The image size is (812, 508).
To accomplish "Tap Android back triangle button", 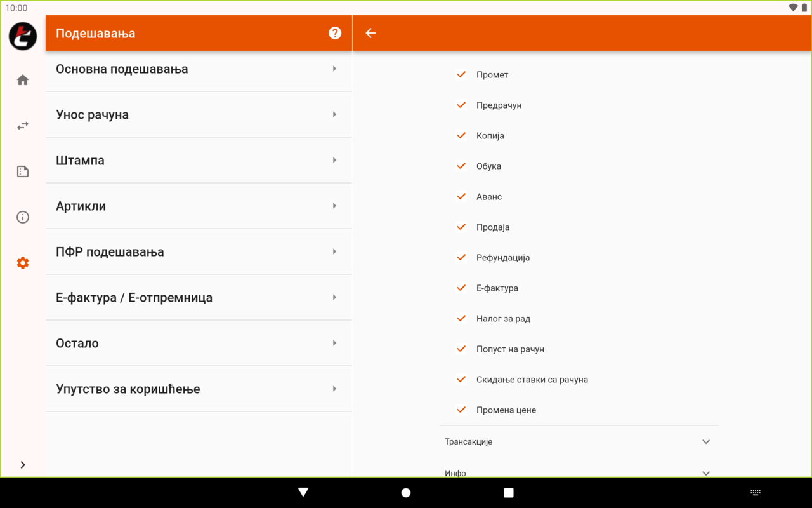I will tap(303, 492).
